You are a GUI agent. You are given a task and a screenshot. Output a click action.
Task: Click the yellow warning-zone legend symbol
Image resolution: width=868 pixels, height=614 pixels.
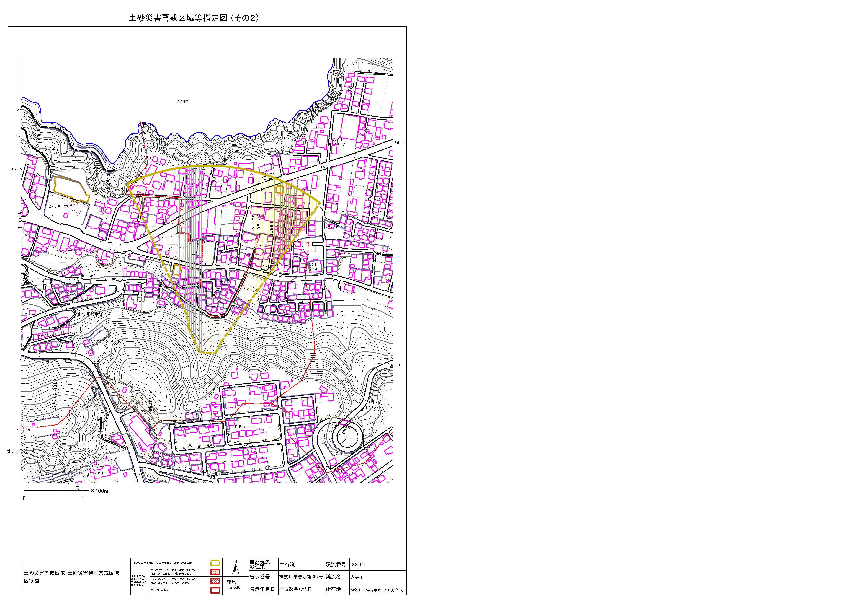coord(215,563)
